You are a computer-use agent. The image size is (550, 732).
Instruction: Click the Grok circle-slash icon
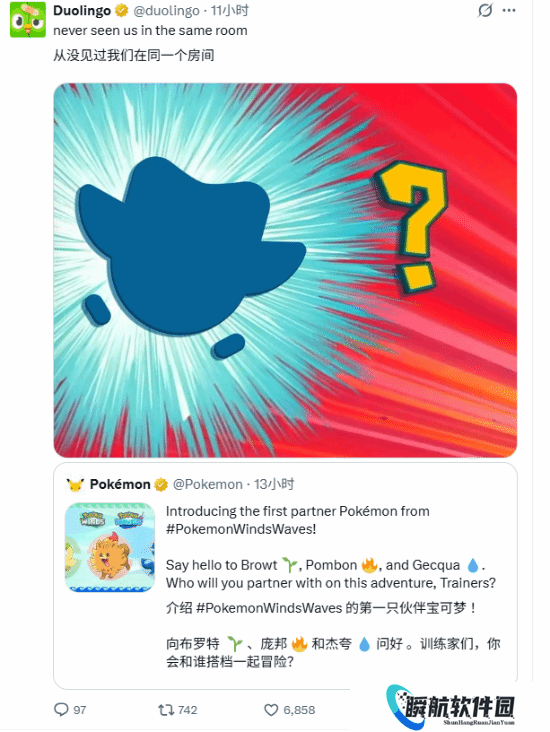(485, 10)
